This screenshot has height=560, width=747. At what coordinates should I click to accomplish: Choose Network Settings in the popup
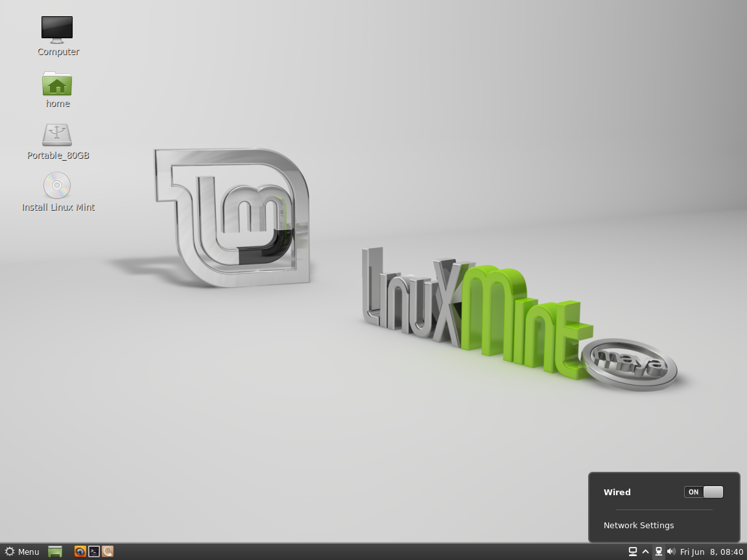639,525
